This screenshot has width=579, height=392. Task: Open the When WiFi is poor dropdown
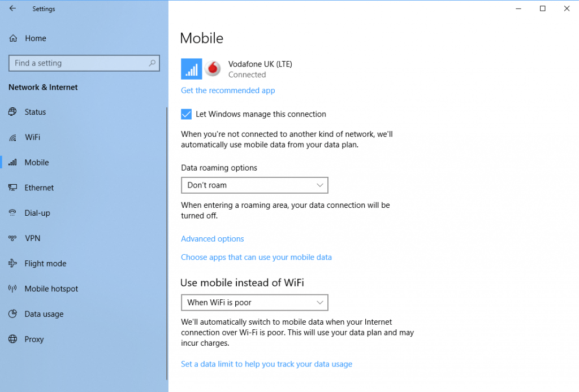pyautogui.click(x=254, y=302)
